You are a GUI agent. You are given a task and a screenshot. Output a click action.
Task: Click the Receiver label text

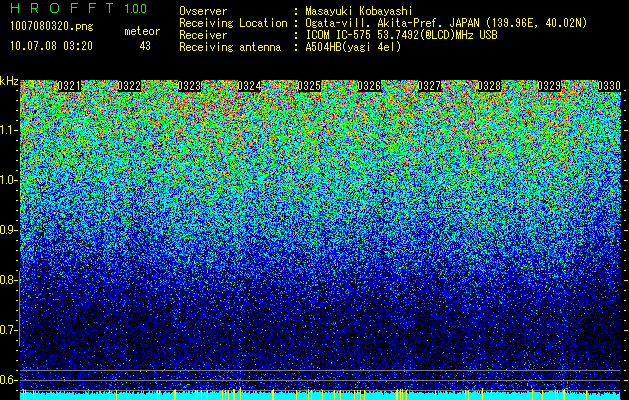[x=203, y=35]
